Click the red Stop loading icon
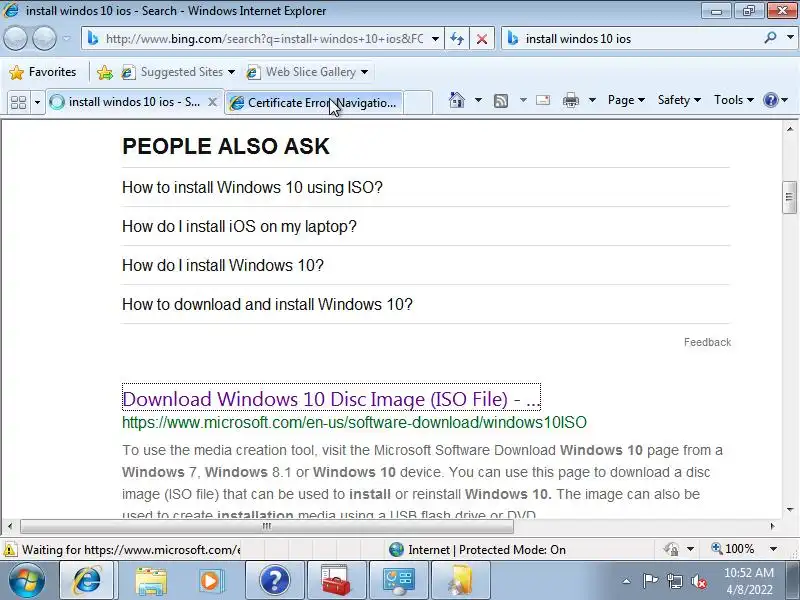This screenshot has width=800, height=600. [x=481, y=39]
